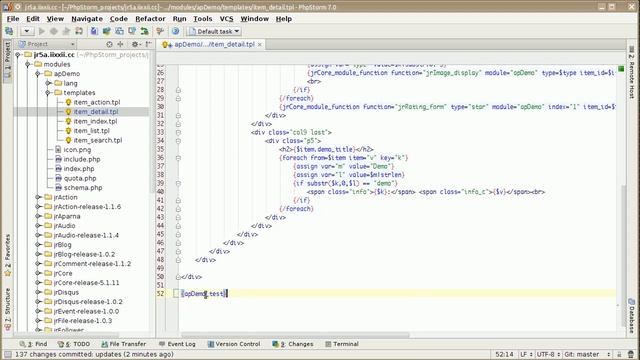
Task: Open the File Transfer tool window
Action: 123,344
